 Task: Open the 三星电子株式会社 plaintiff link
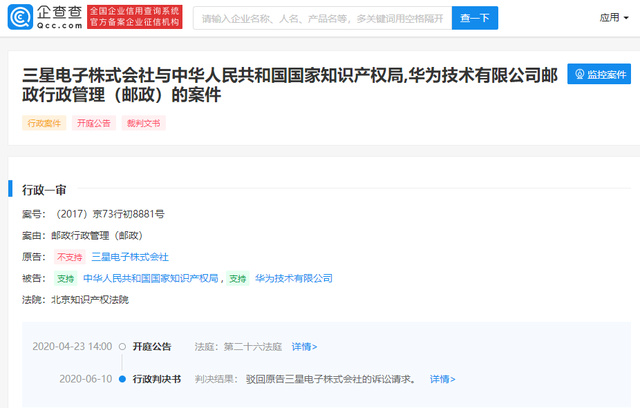pos(130,257)
